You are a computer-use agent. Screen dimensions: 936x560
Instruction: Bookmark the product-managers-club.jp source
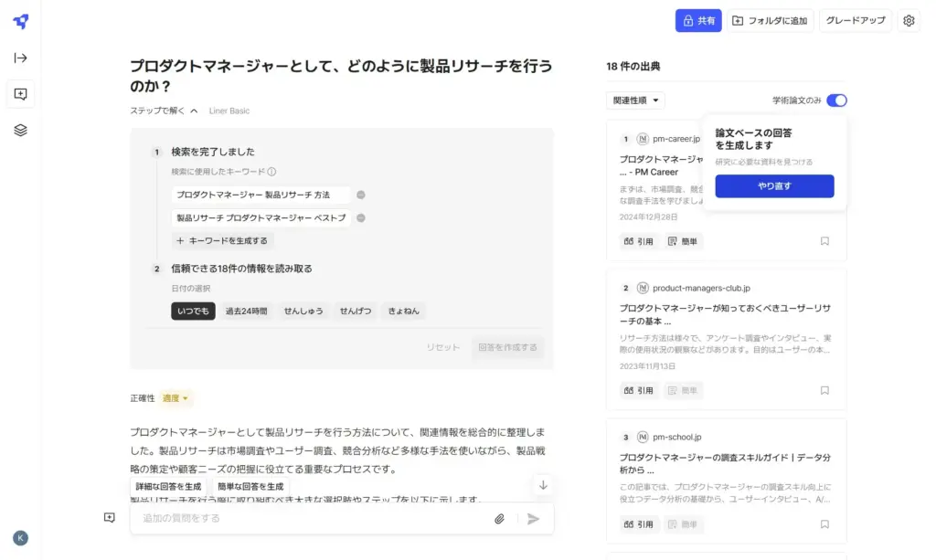(824, 390)
